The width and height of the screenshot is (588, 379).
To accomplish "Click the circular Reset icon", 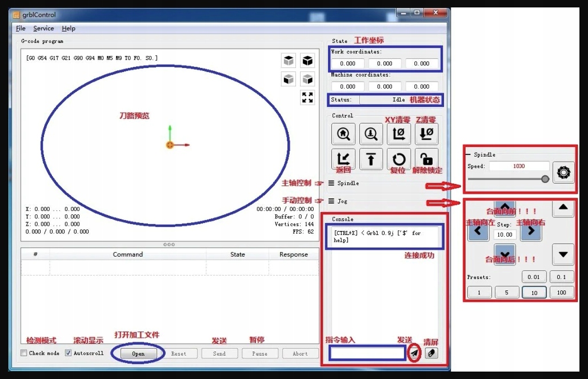I will pos(399,159).
